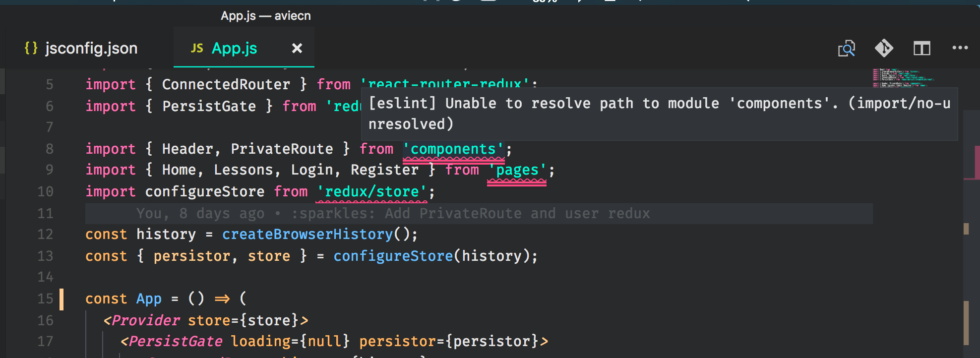Close the App.js editor tab
Viewport: 980px width, 358px height.
[297, 48]
